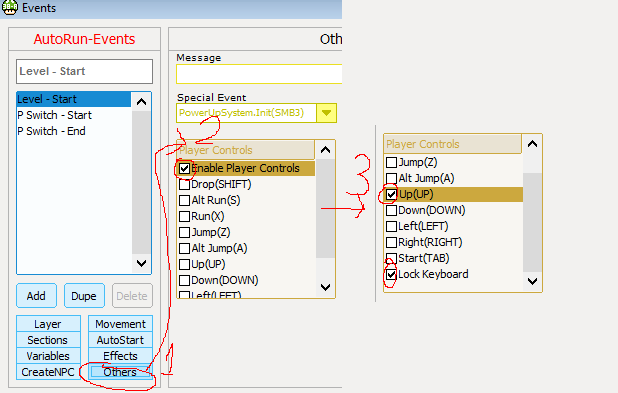Viewport: 618px width, 393px height.
Task: Toggle Drop(SHIFT) checkbox
Action: [x=184, y=184]
